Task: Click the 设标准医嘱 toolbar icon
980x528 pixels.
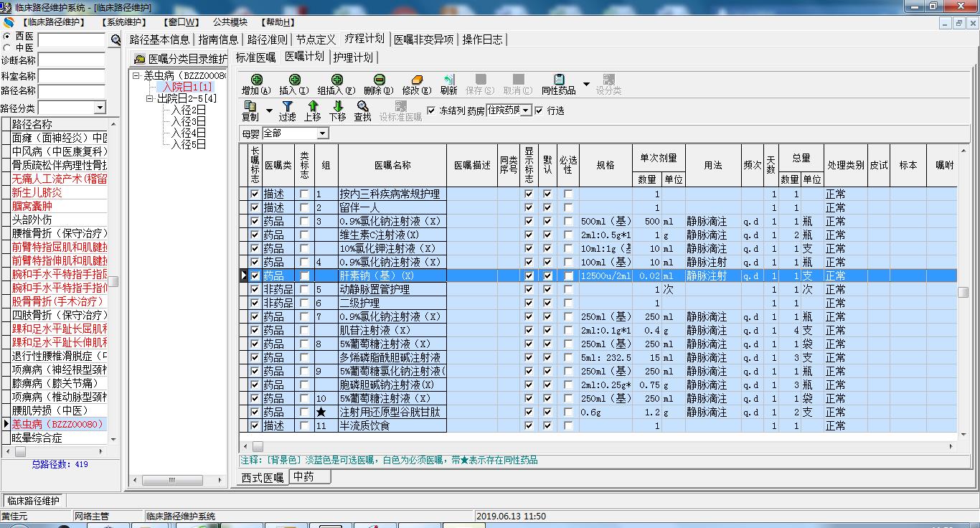Action: point(400,106)
